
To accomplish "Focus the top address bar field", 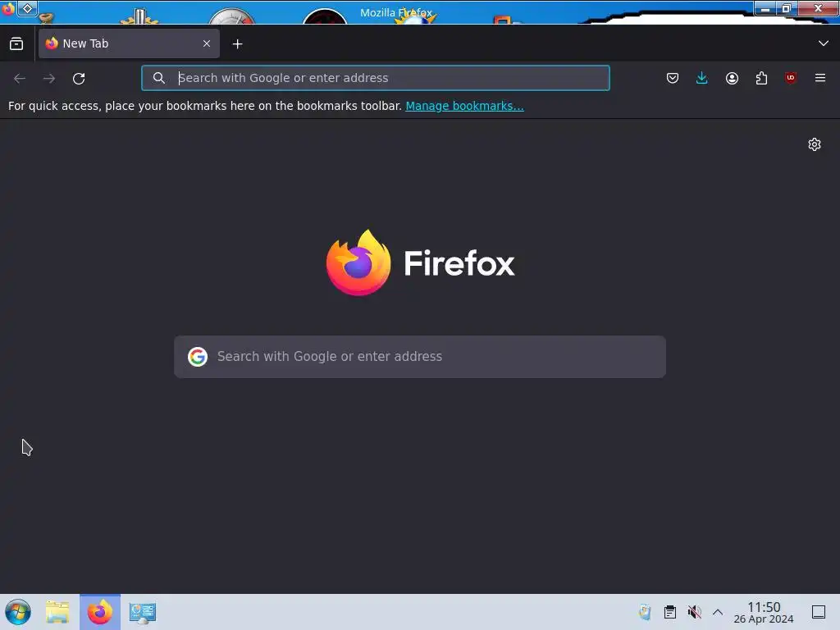I will coord(376,78).
